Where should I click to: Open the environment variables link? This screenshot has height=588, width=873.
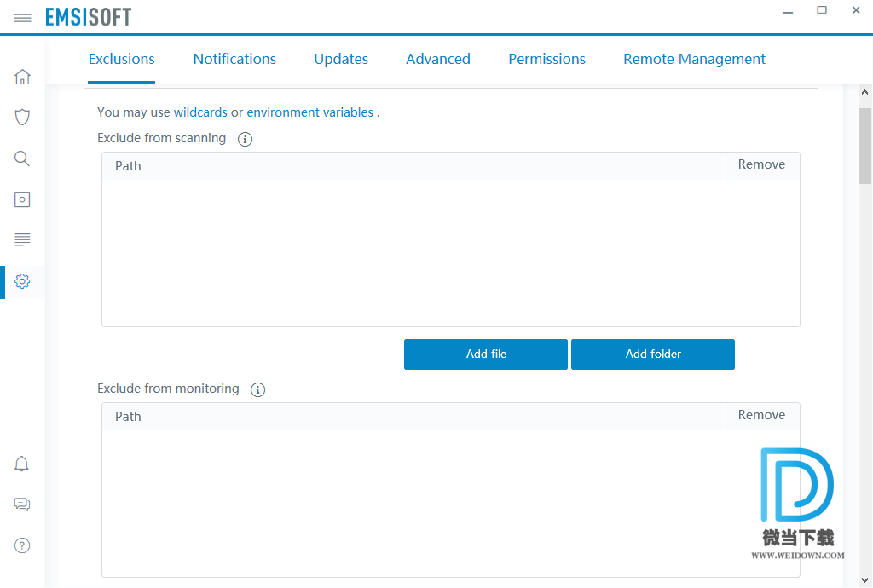(310, 112)
